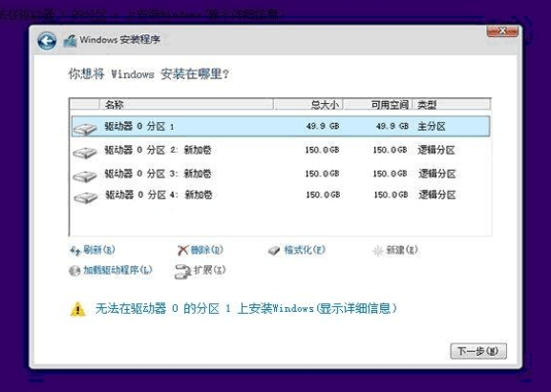Click the yellow warning triangle icon

tap(77, 309)
